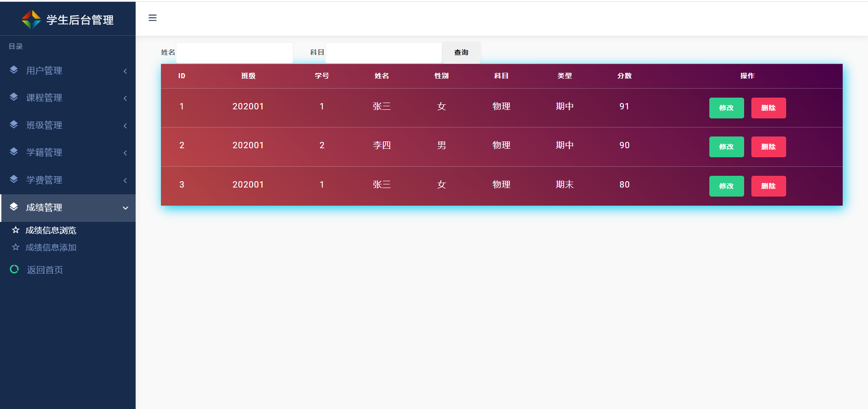Click the layers icon next to 学籍管理
This screenshot has width=868, height=409.
14,151
